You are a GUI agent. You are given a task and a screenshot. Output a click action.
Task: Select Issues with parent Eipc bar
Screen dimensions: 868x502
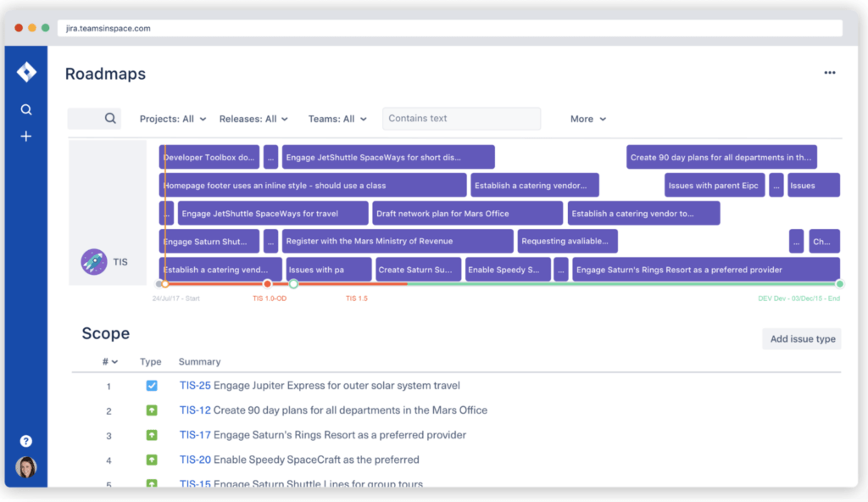(715, 185)
